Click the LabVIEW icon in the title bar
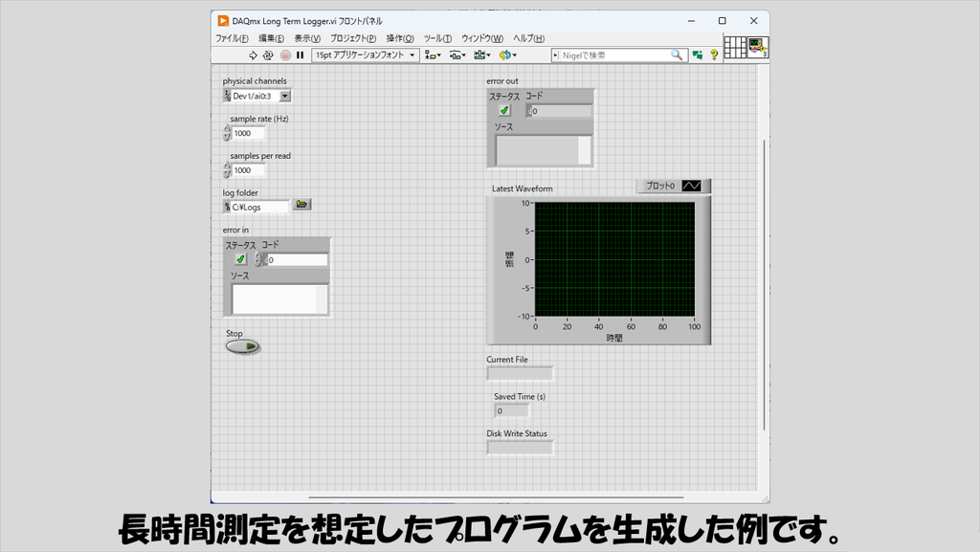This screenshot has width=980, height=552. pos(223,21)
